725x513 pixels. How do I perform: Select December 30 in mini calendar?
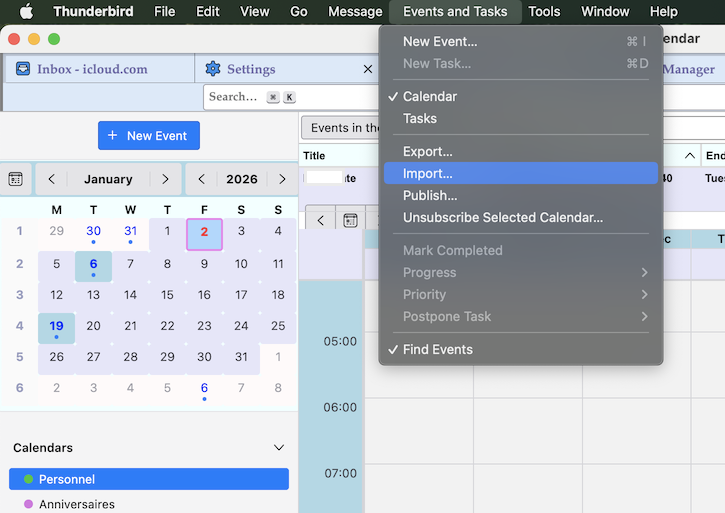[93, 234]
